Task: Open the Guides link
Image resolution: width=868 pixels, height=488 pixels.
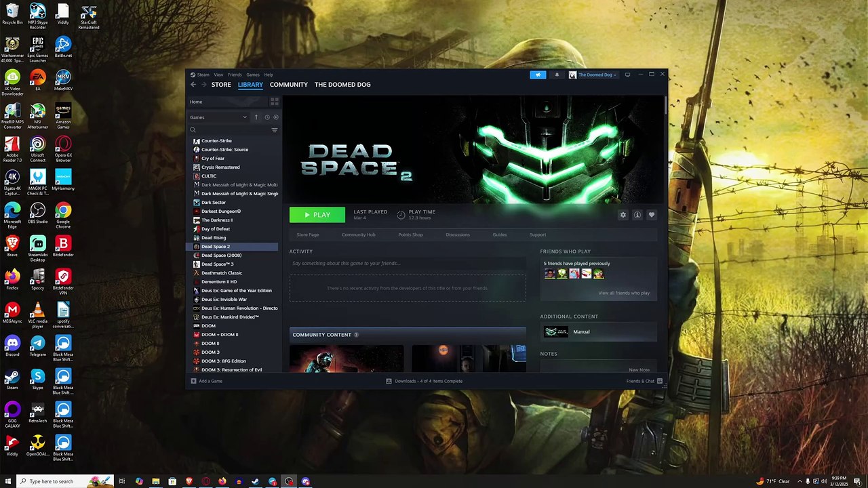Action: coord(500,235)
